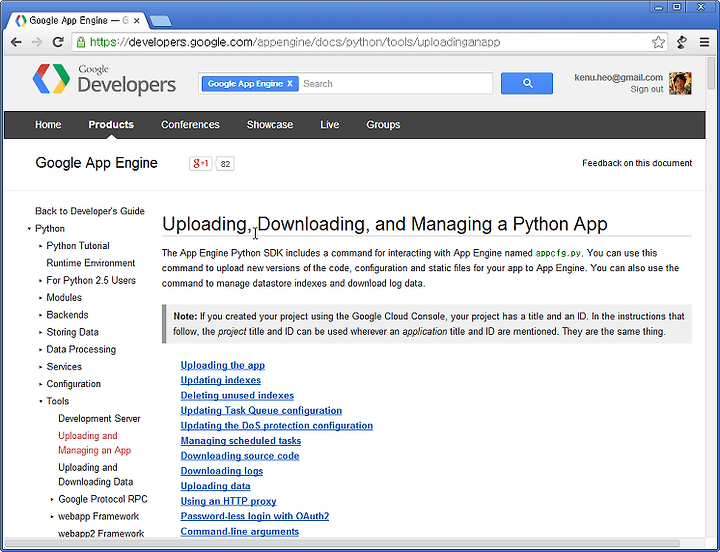The image size is (720, 552).
Task: Open webapp2 Framework in the sidebar
Action: [x=101, y=534]
